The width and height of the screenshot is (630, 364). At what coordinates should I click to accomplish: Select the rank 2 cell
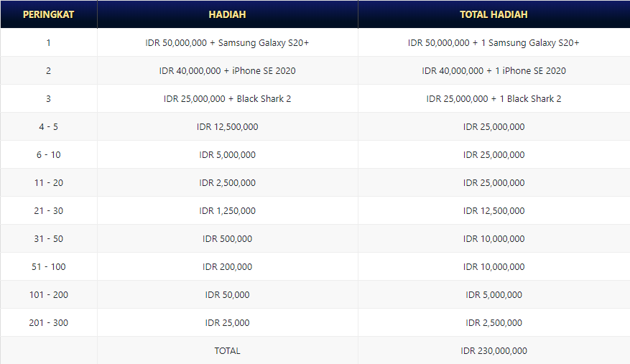click(x=49, y=70)
